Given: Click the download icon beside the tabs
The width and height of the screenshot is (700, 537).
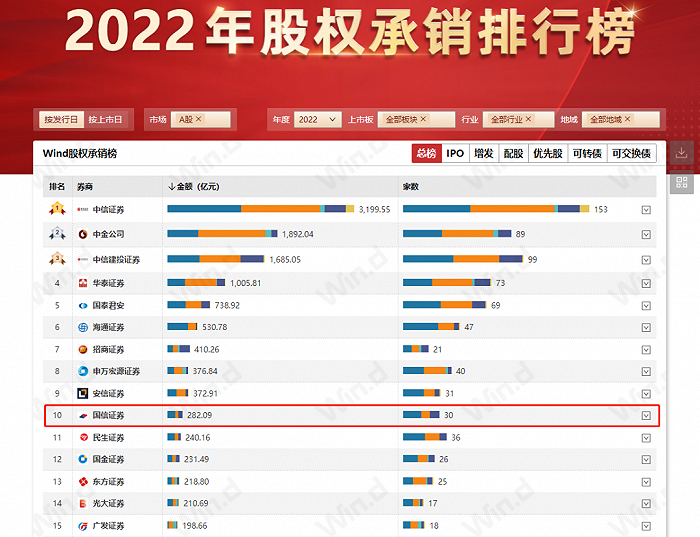Looking at the screenshot, I should [681, 153].
